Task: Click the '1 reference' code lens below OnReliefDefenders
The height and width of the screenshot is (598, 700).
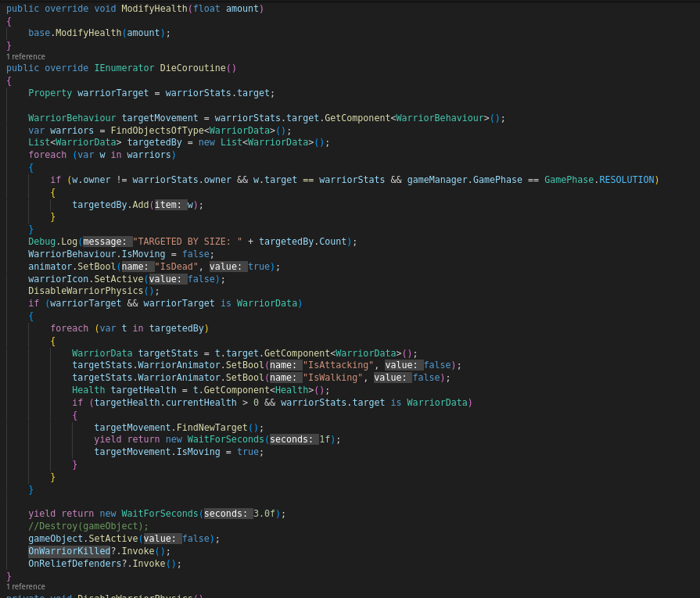Action: coord(26,586)
